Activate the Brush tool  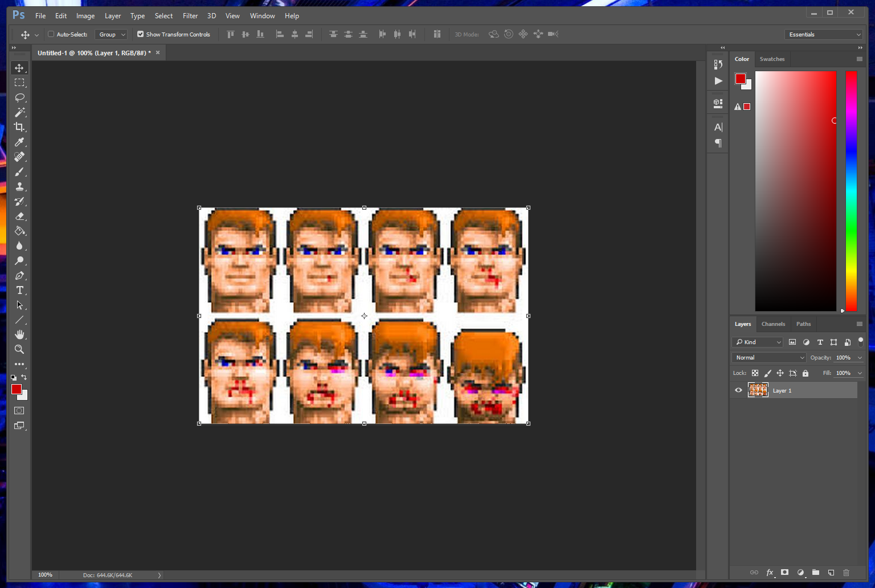tap(19, 171)
